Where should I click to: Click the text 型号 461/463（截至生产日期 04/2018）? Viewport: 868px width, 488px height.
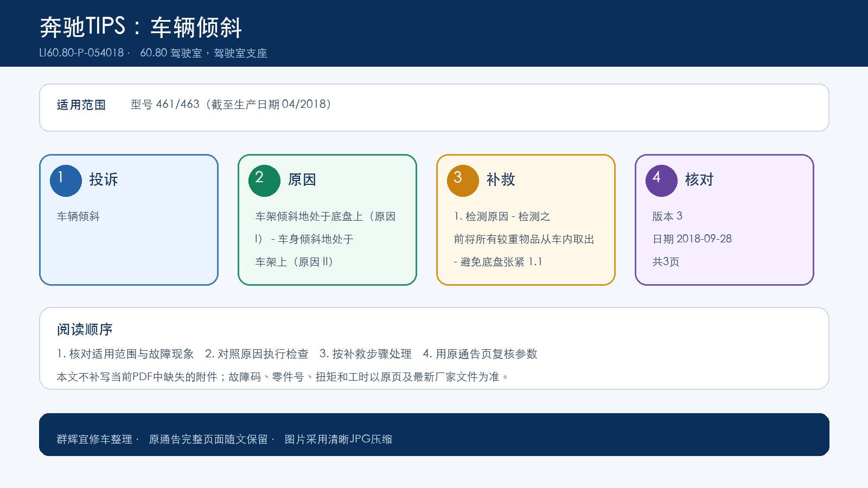[x=231, y=104]
